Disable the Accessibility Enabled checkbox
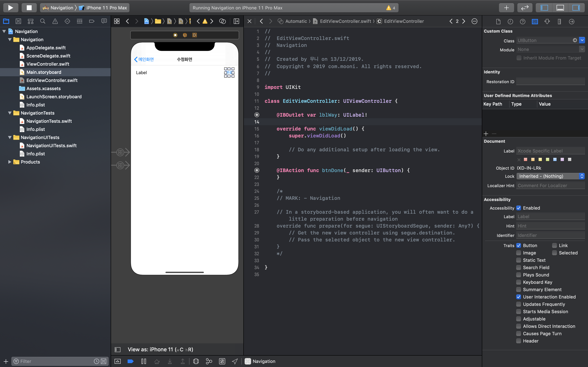 click(519, 208)
